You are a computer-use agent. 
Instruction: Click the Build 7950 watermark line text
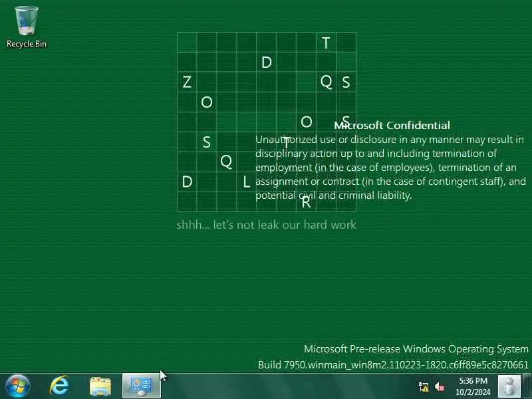[393, 365]
